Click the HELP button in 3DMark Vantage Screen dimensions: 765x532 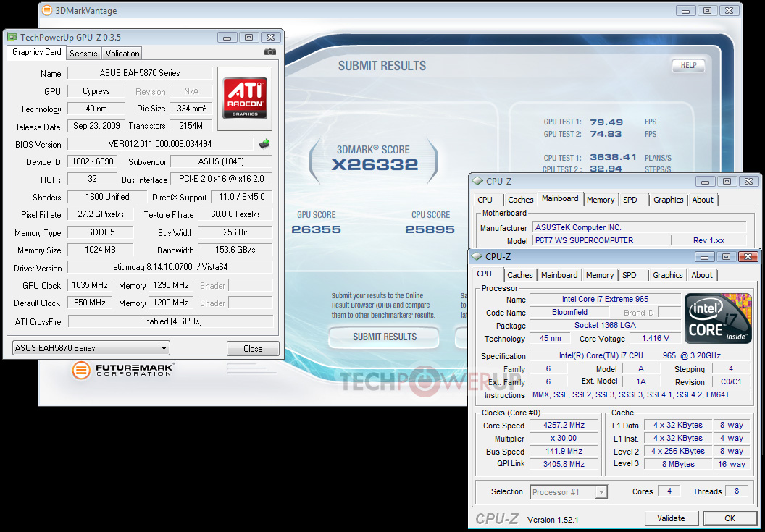coord(687,65)
